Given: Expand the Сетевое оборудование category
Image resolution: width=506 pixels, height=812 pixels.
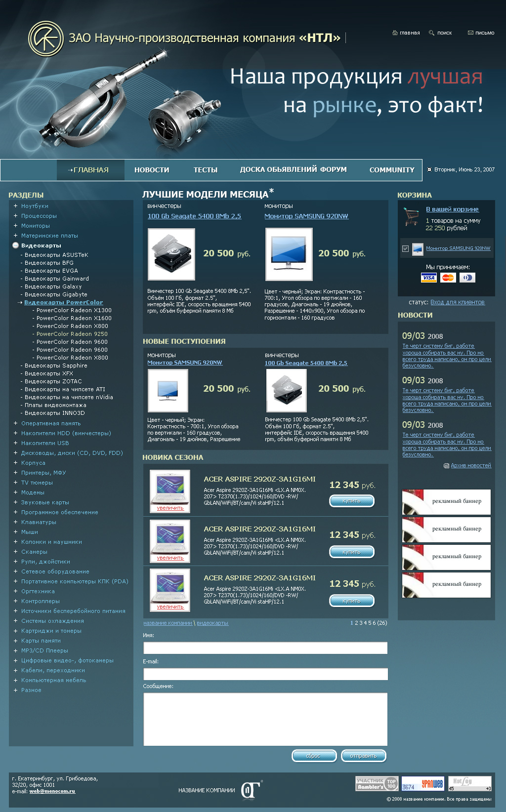Looking at the screenshot, I should click(15, 571).
